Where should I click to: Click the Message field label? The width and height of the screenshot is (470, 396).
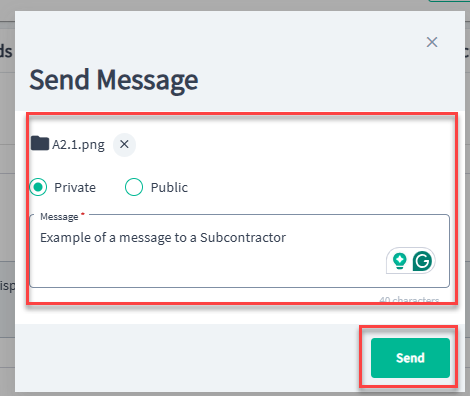(x=59, y=217)
